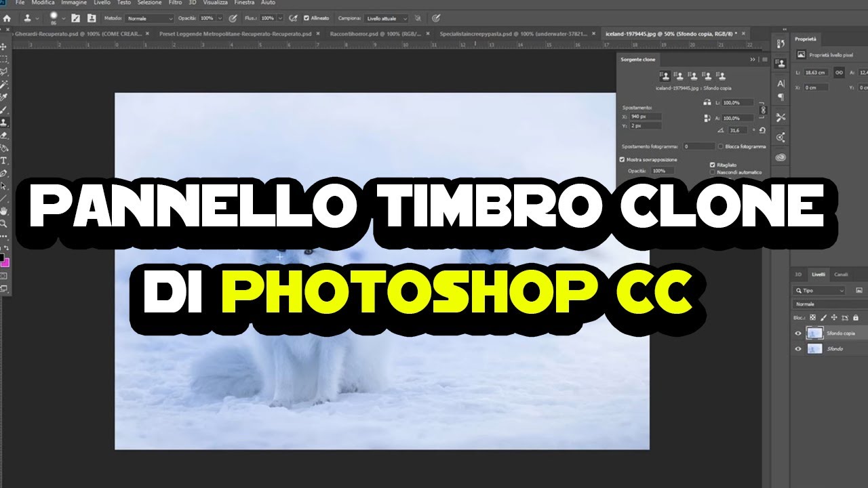Open the Creative Cloud Libraries dock icon

click(781, 157)
